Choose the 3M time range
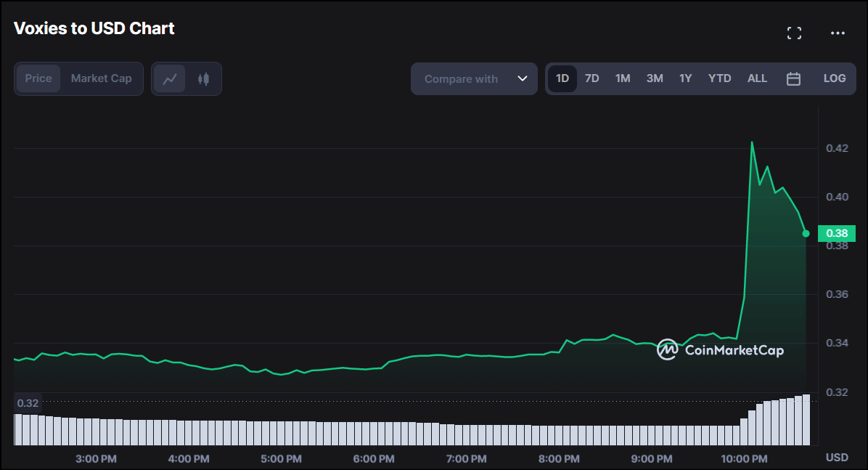Screen dimensions: 868x470 click(x=655, y=78)
